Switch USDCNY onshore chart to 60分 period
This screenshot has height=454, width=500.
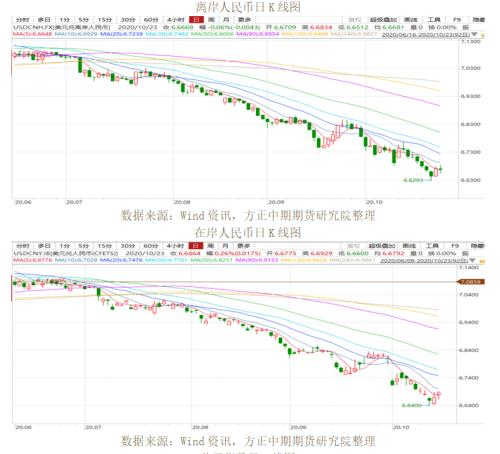pos(151,246)
